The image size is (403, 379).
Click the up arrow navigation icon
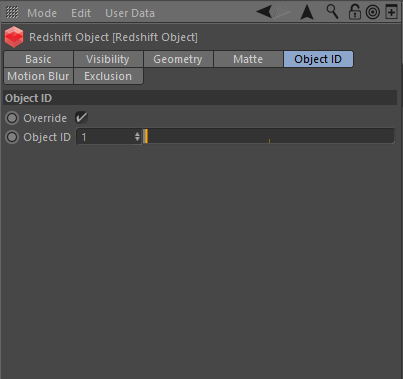click(307, 12)
